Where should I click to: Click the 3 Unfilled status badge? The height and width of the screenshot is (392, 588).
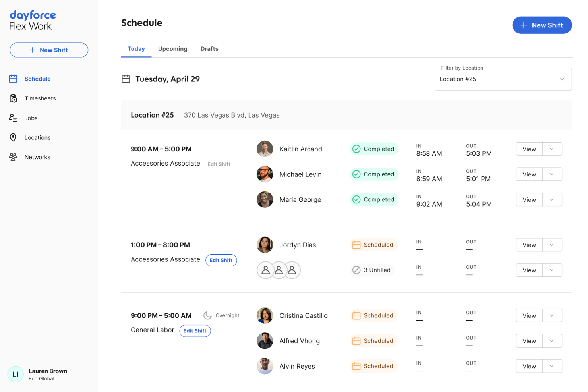(x=372, y=270)
